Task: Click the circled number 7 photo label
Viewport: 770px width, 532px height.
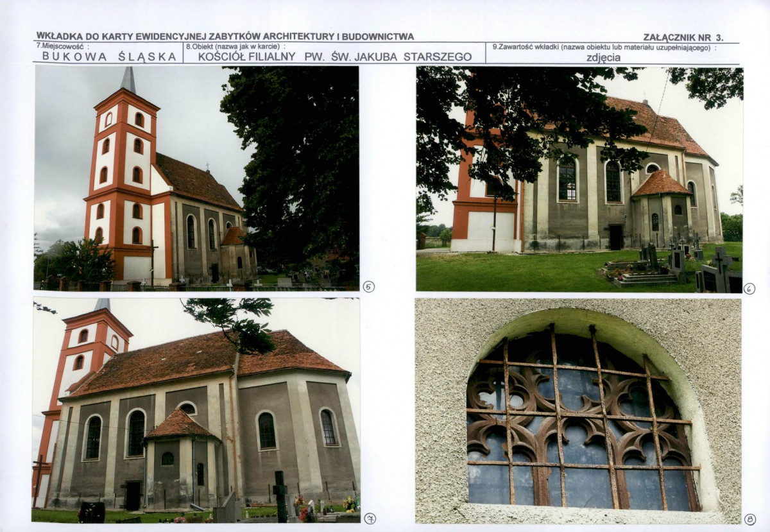Action: [370, 518]
